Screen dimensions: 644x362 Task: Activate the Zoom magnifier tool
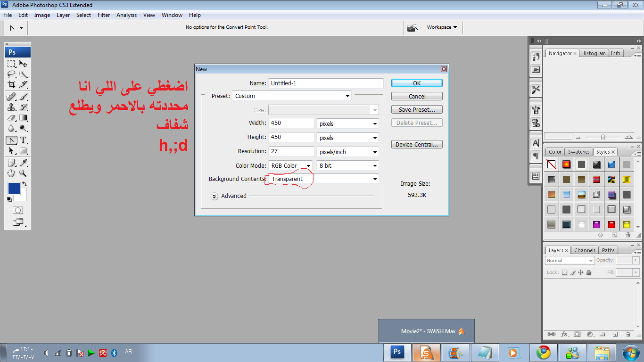pyautogui.click(x=23, y=173)
